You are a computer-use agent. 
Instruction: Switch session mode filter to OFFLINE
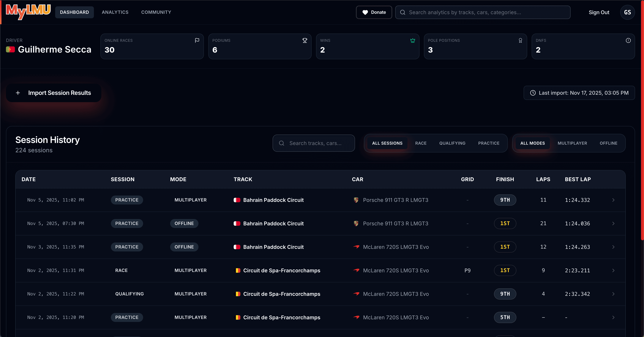pos(608,143)
